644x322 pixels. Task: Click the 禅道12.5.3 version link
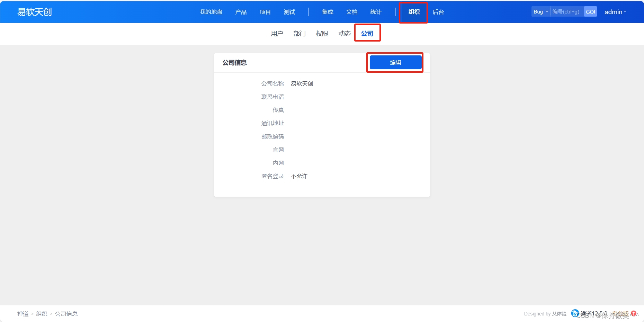pyautogui.click(x=593, y=313)
